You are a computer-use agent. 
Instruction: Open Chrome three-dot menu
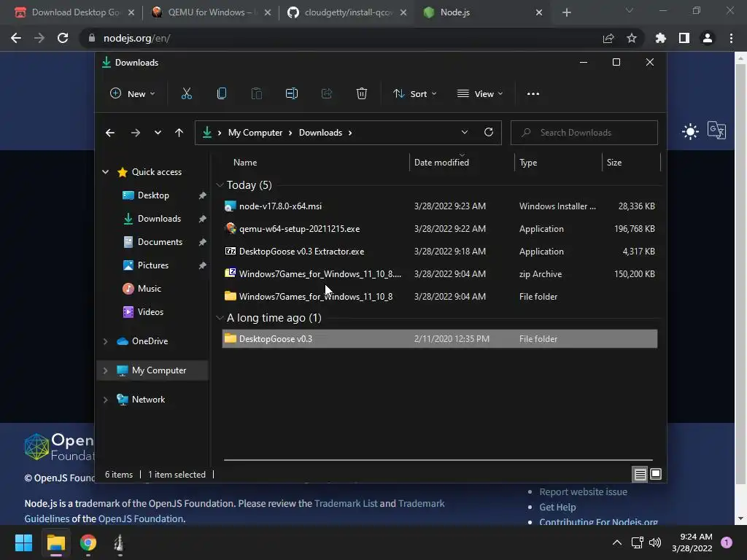(x=731, y=38)
